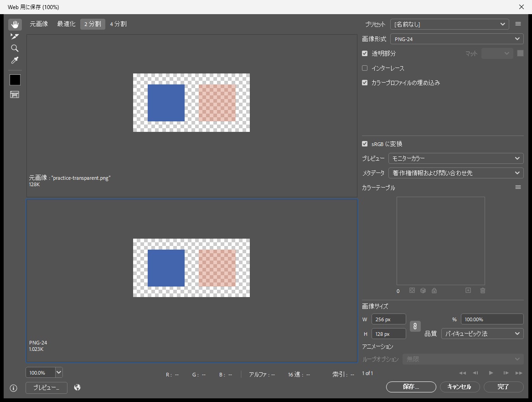Click the 1.023K file size text

point(36,349)
